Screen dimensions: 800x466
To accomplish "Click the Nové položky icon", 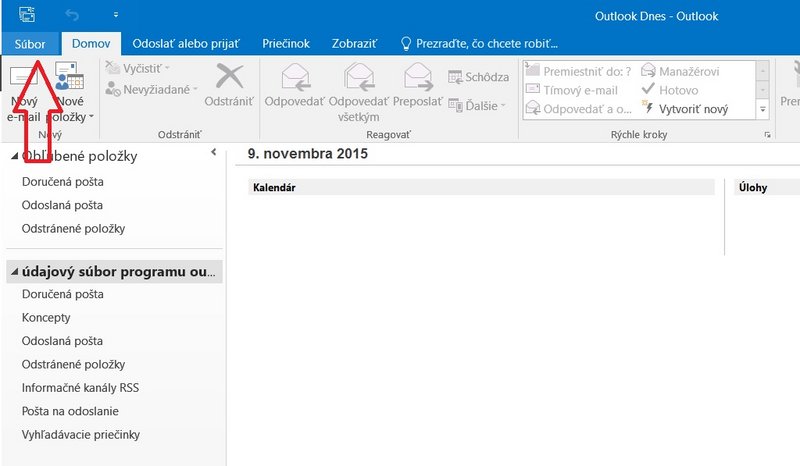I will coord(69,76).
